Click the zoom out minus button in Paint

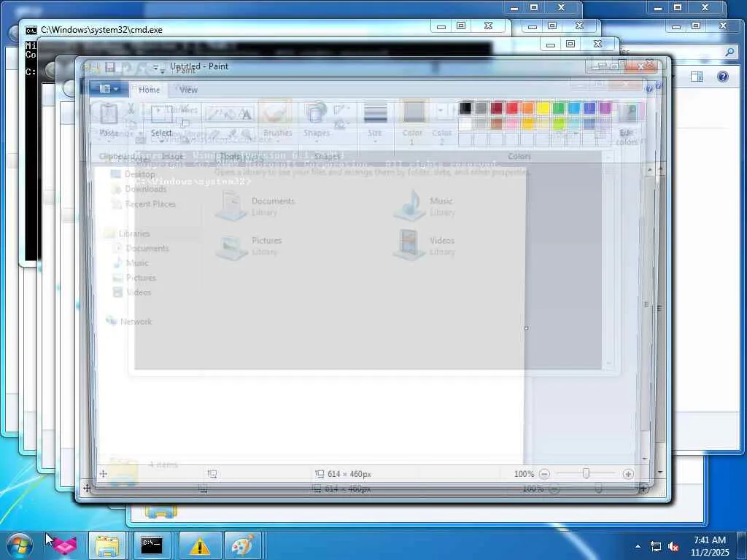pyautogui.click(x=544, y=474)
